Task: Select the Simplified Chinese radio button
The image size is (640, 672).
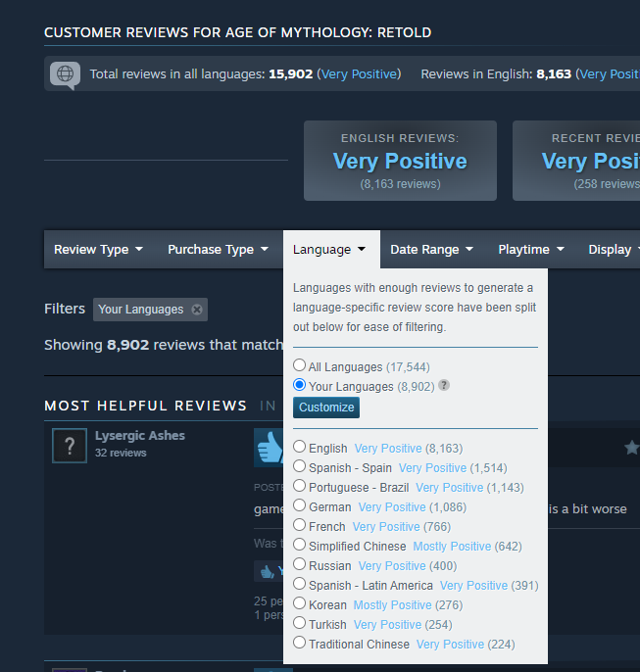Action: [299, 545]
